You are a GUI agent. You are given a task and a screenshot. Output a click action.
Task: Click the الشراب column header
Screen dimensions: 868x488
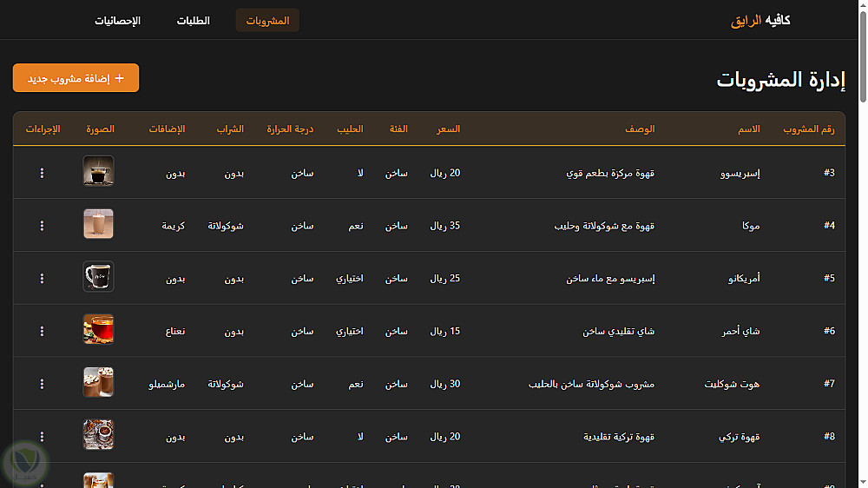point(230,129)
